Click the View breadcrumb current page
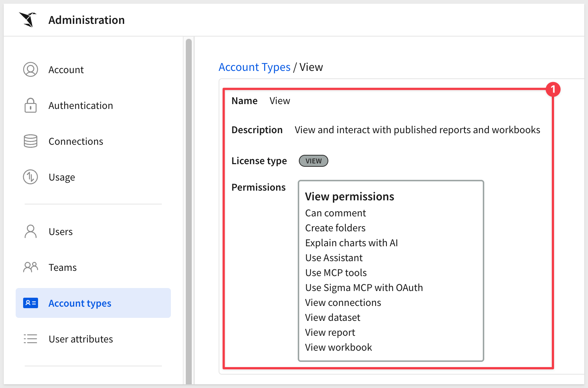This screenshot has height=388, width=588. 311,67
